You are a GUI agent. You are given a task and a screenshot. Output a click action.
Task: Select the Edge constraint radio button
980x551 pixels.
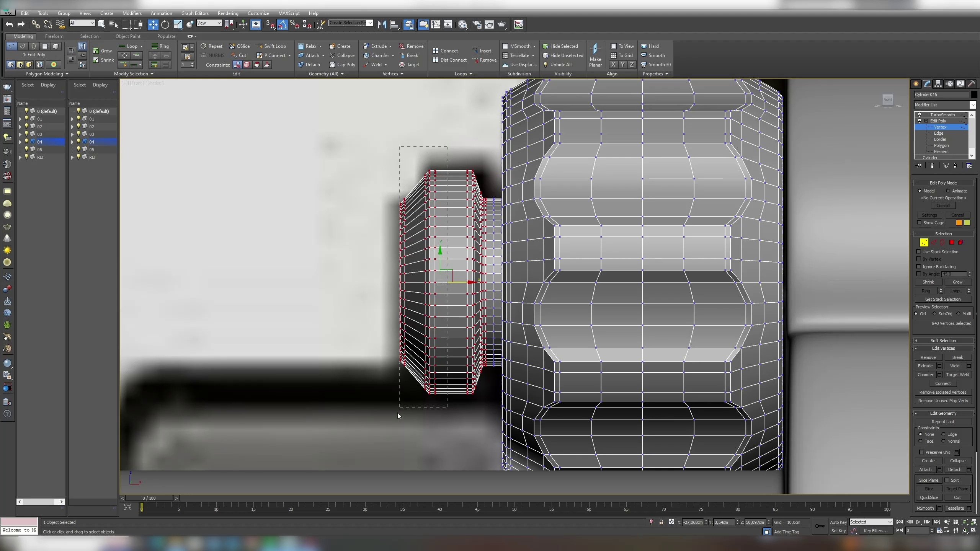point(944,434)
